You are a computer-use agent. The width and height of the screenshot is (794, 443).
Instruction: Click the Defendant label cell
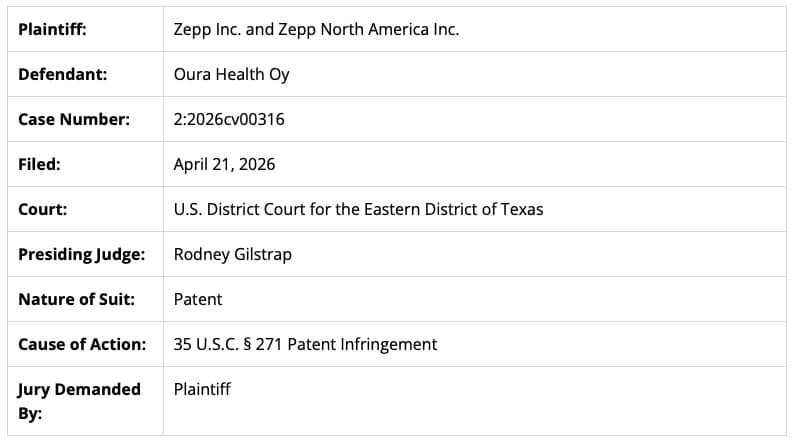click(62, 74)
